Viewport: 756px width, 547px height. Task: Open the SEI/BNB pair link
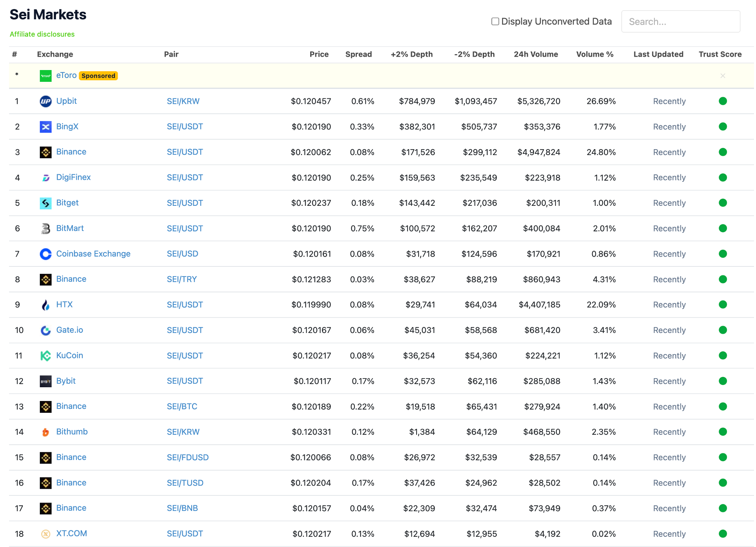coord(182,508)
